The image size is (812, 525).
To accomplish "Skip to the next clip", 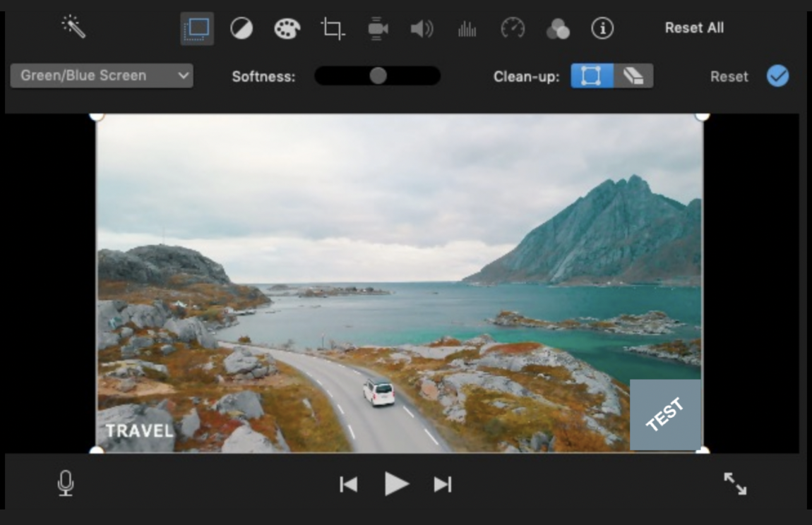I will (x=443, y=485).
